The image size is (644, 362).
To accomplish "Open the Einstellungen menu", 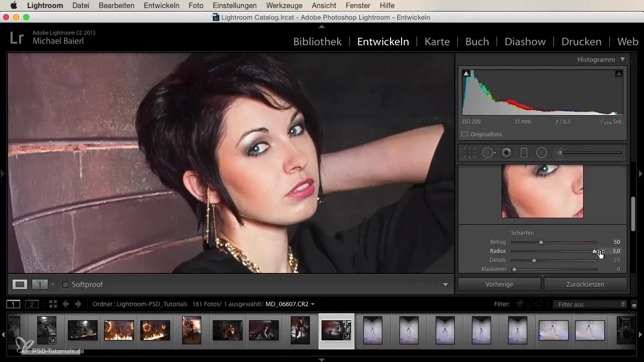I will point(235,6).
